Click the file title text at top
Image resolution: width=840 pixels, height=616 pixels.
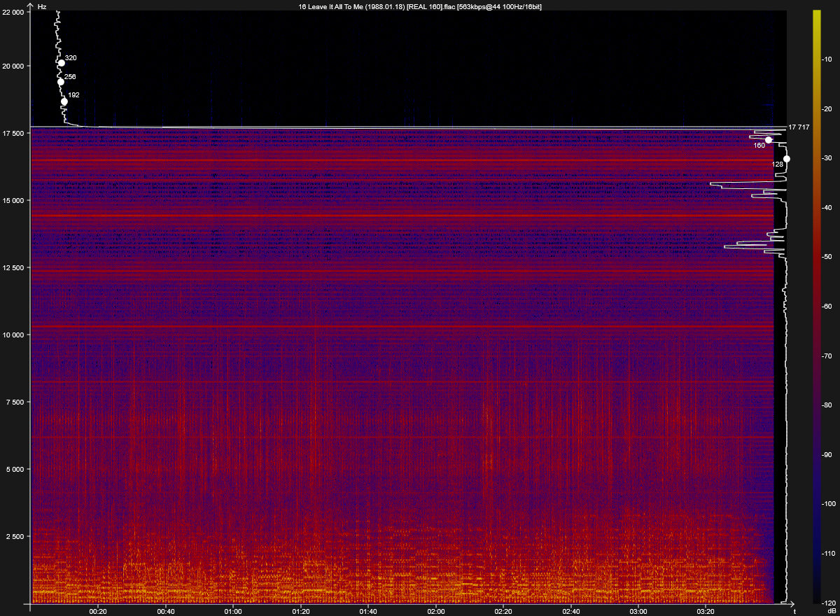coord(420,6)
